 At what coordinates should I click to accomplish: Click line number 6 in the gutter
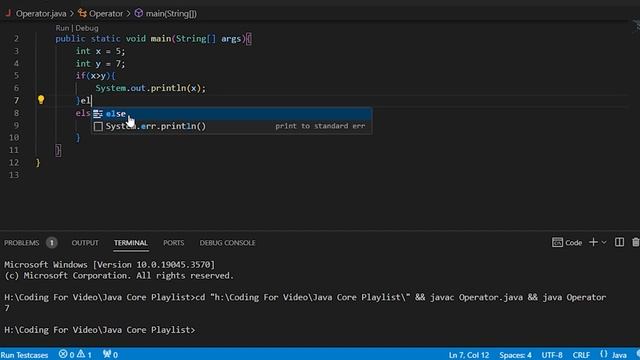(16, 88)
